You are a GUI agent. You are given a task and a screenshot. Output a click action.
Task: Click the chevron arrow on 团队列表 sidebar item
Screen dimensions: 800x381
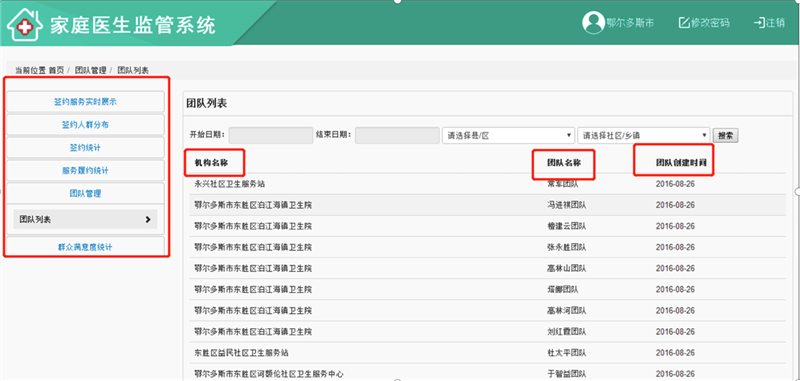point(148,219)
